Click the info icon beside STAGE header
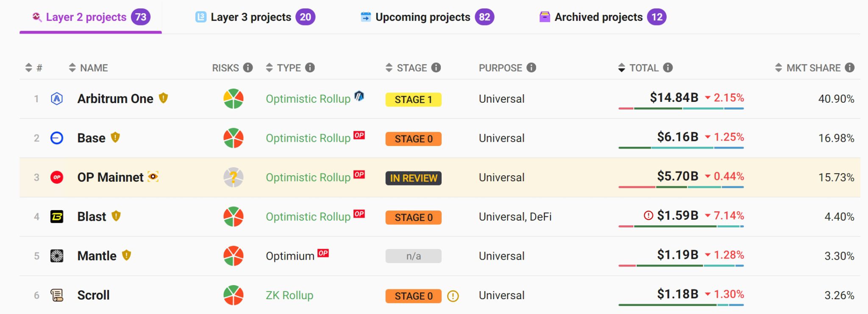The height and width of the screenshot is (314, 868). click(436, 67)
